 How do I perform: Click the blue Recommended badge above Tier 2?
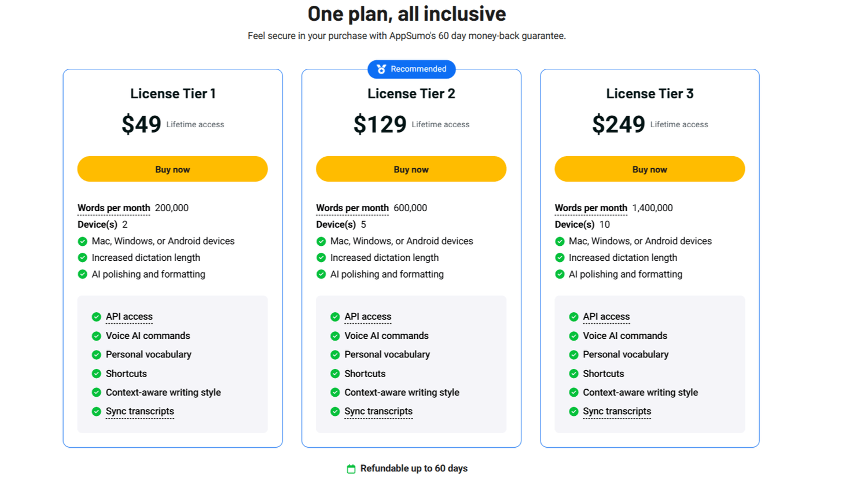(411, 69)
